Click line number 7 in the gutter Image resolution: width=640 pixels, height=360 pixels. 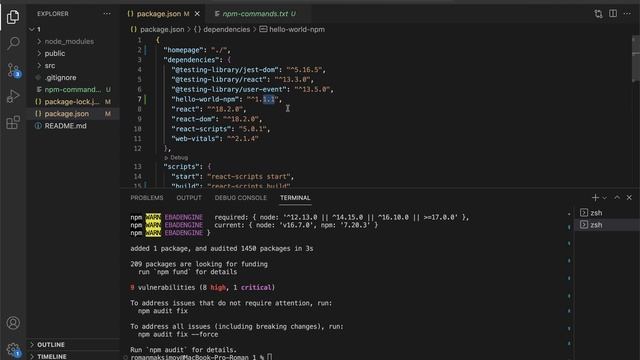140,99
